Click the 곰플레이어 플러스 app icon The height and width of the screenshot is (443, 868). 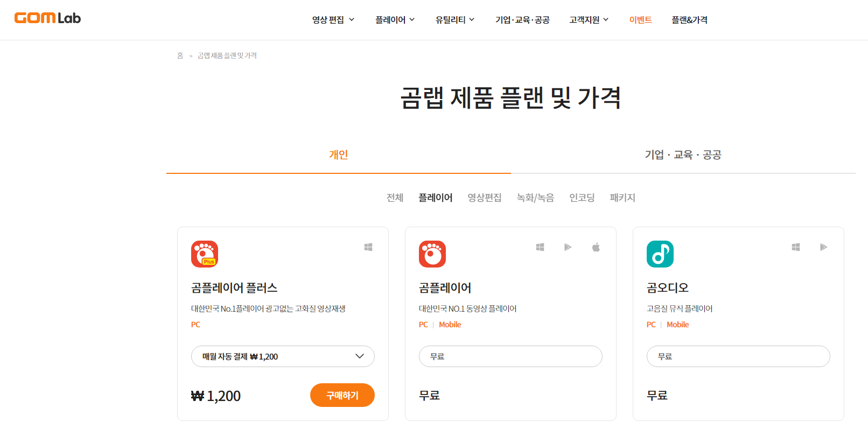coord(205,254)
